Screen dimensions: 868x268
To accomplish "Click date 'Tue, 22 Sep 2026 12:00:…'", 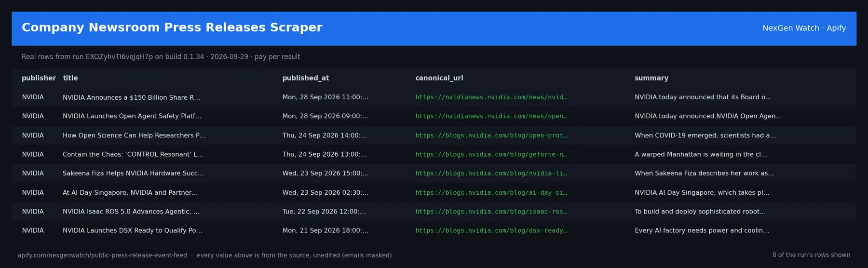I will click(x=324, y=212).
